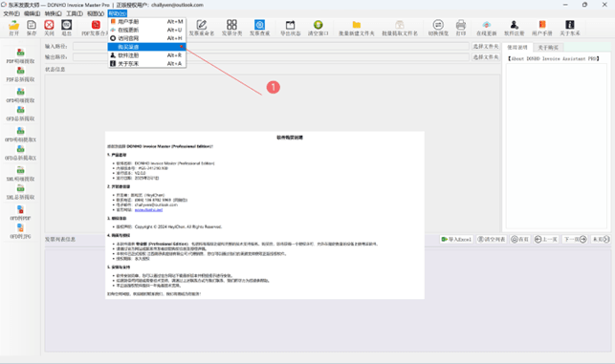Open the 转换(C) menu
This screenshot has height=364, width=615.
pyautogui.click(x=53, y=13)
